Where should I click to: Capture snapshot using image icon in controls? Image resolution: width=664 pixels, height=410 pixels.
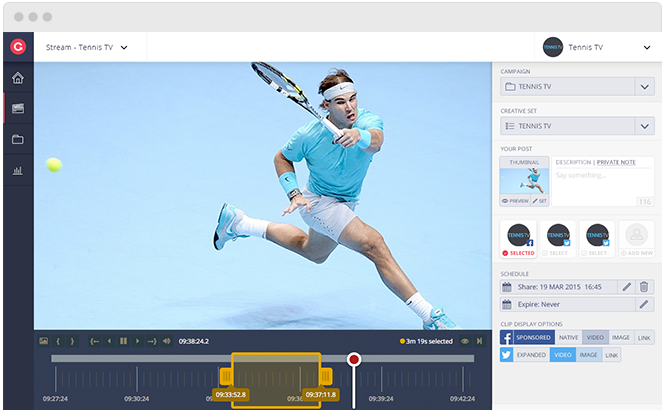[x=43, y=341]
